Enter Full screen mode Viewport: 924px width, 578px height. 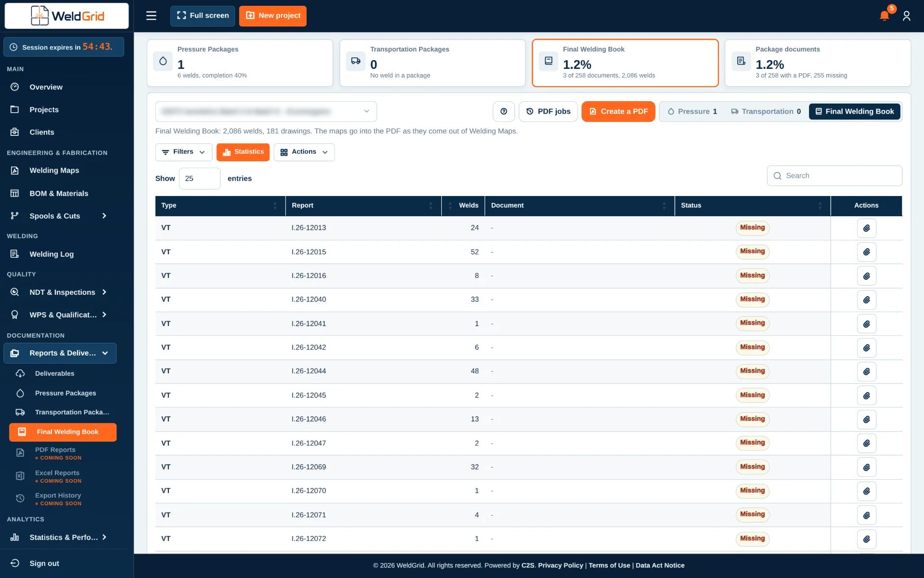coord(202,16)
